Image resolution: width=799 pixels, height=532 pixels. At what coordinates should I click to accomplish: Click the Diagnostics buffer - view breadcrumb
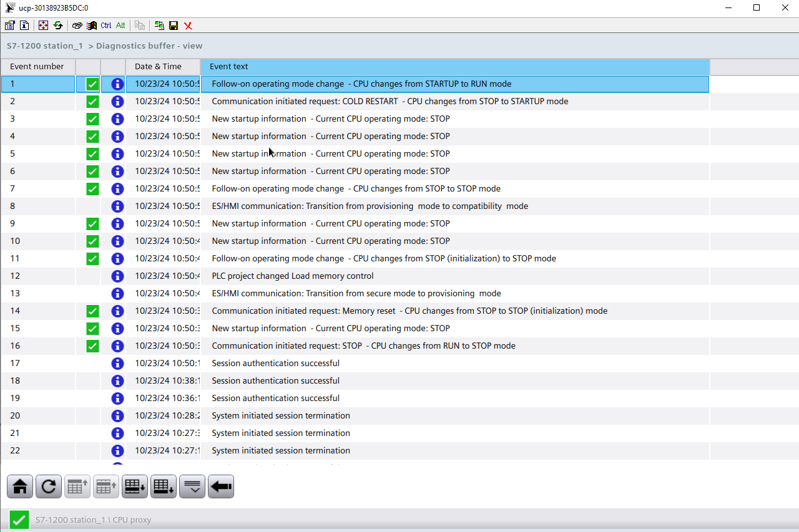point(149,46)
